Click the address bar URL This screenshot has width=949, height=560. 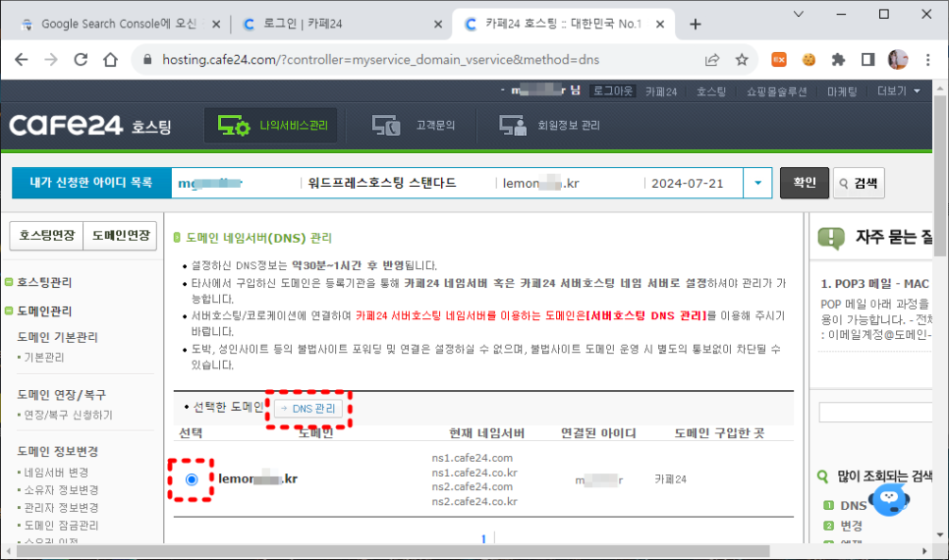click(381, 59)
